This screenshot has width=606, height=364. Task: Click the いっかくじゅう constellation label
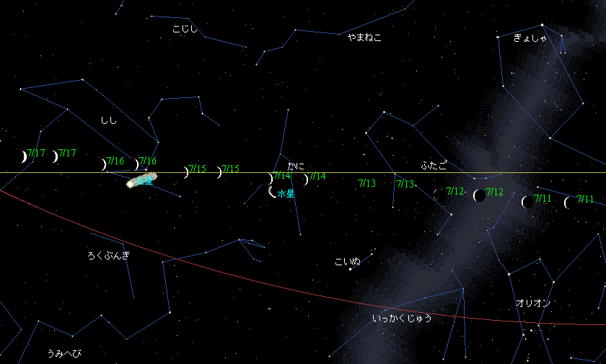(402, 318)
